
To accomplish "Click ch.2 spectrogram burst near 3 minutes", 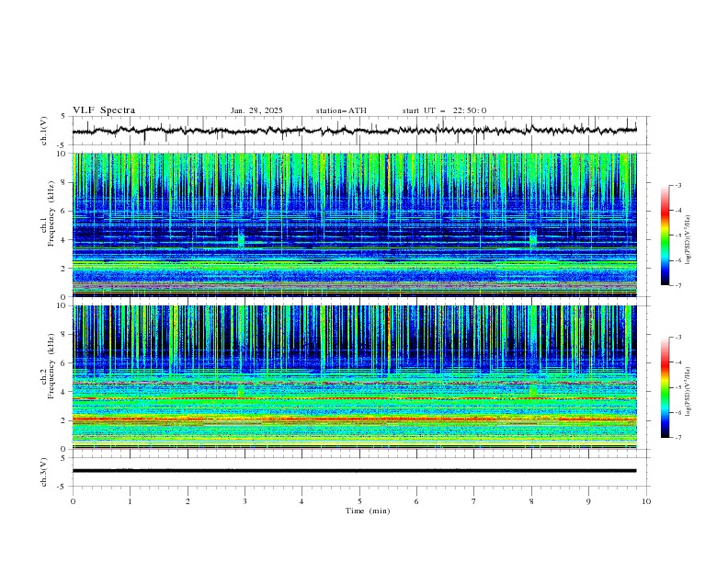I will 241,390.
